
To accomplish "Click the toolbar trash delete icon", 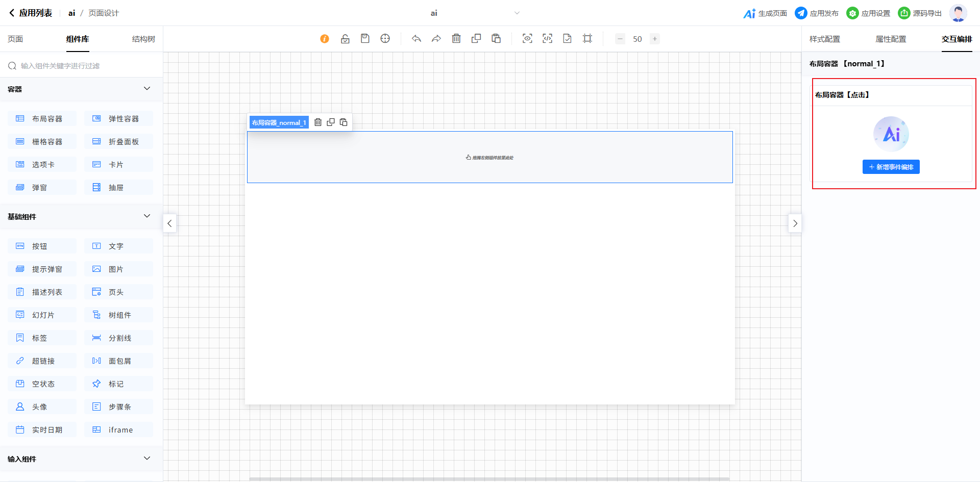I will 456,39.
